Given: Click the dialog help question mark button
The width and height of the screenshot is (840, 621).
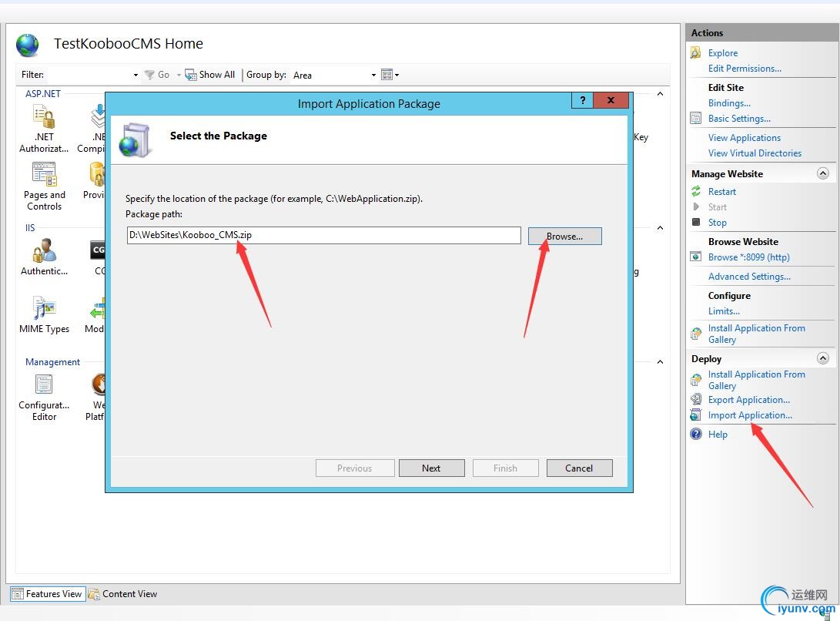Looking at the screenshot, I should tap(582, 100).
